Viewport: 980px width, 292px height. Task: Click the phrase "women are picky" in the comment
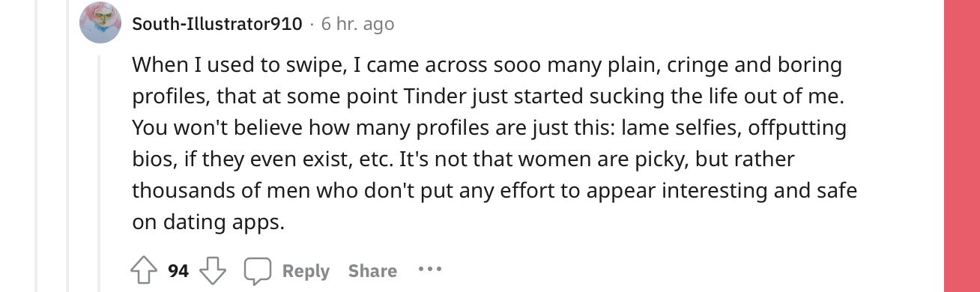[x=599, y=160]
